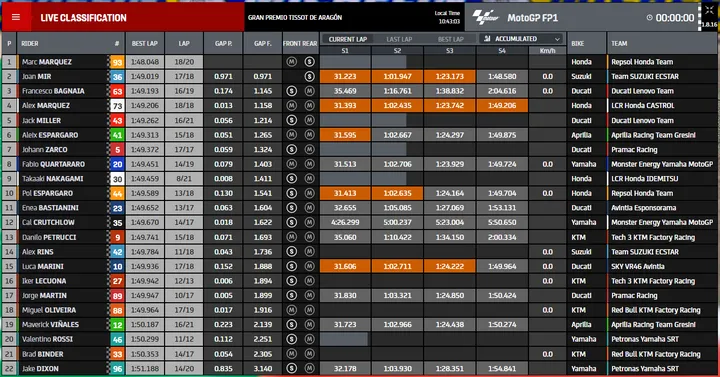Image resolution: width=720 pixels, height=377 pixels.
Task: Select Jake DIXON rider name
Action: click(x=40, y=369)
